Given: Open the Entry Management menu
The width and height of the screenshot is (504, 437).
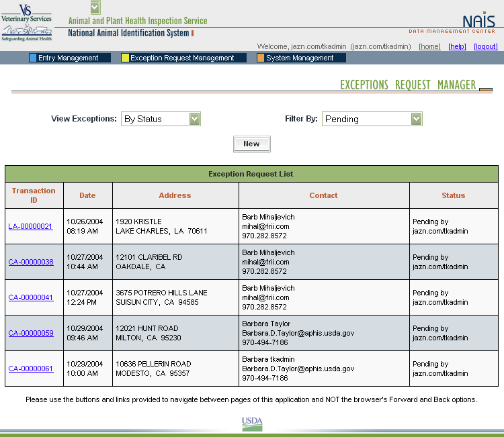Looking at the screenshot, I should point(68,58).
